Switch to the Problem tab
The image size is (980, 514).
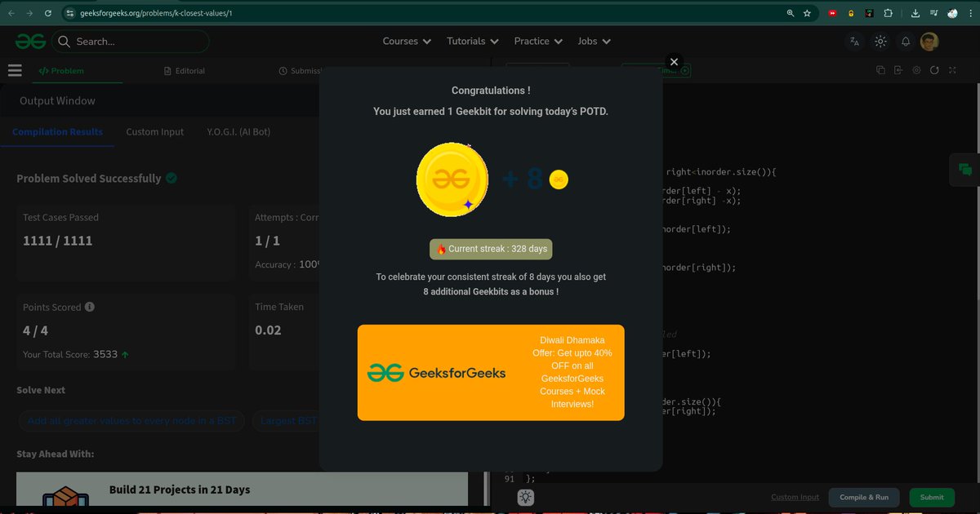point(61,71)
